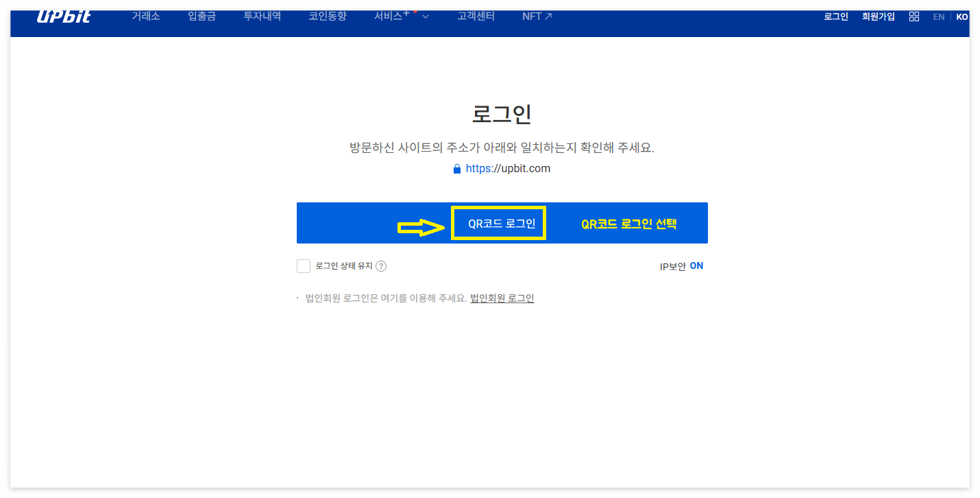
Task: Click the 로그인 link at top right
Action: (835, 16)
